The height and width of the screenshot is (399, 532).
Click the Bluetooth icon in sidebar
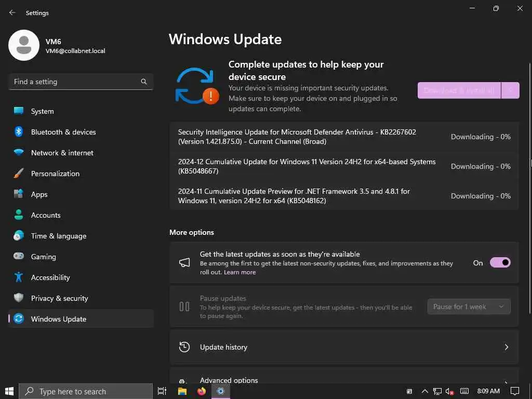19,131
